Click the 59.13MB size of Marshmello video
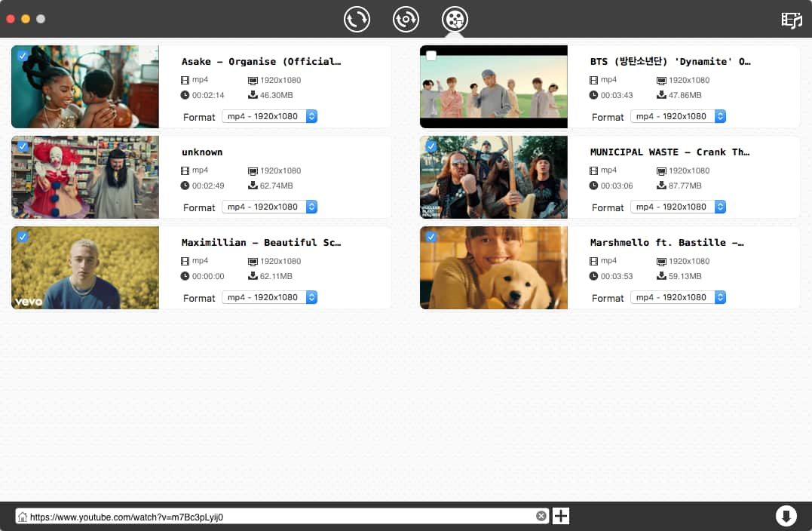 [x=685, y=277]
